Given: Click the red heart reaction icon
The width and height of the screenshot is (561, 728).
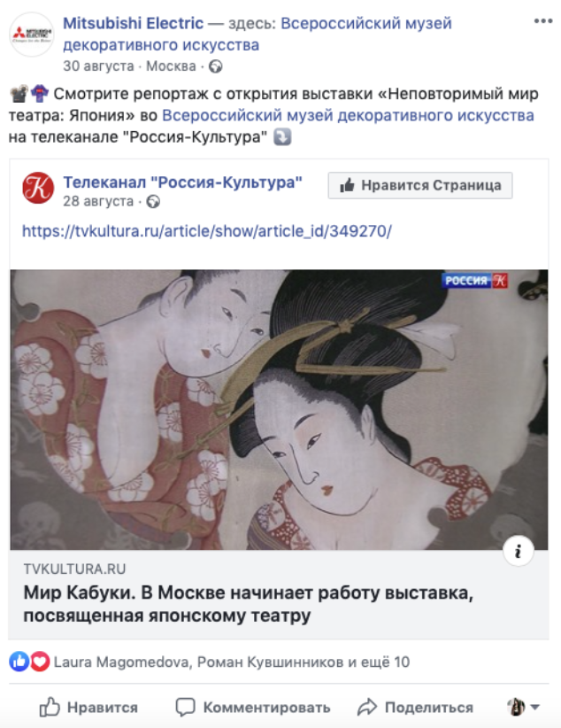Looking at the screenshot, I should 40,662.
